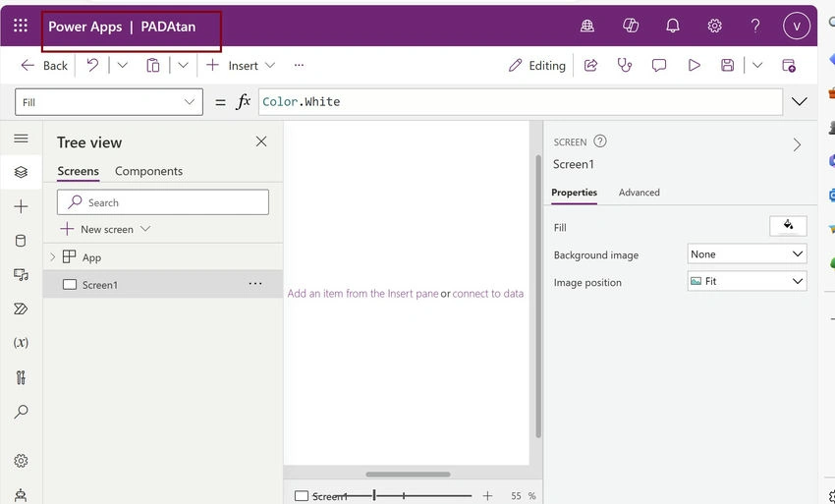Switch to the Advanced tab

click(x=640, y=193)
